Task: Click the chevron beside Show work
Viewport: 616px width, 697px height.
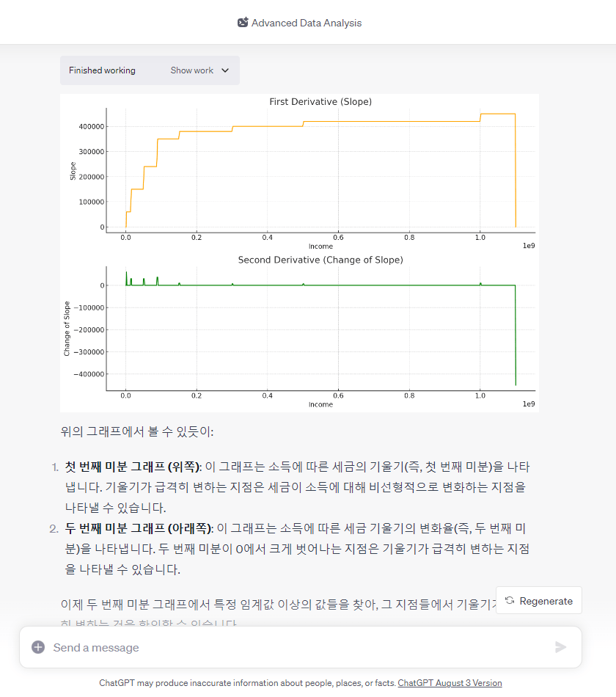Action: point(225,70)
